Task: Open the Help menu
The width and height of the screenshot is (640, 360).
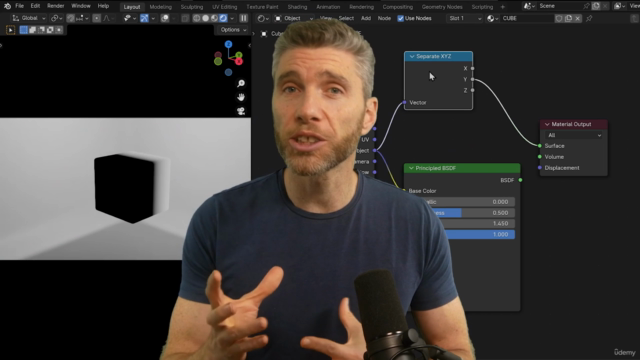Action: (x=103, y=6)
